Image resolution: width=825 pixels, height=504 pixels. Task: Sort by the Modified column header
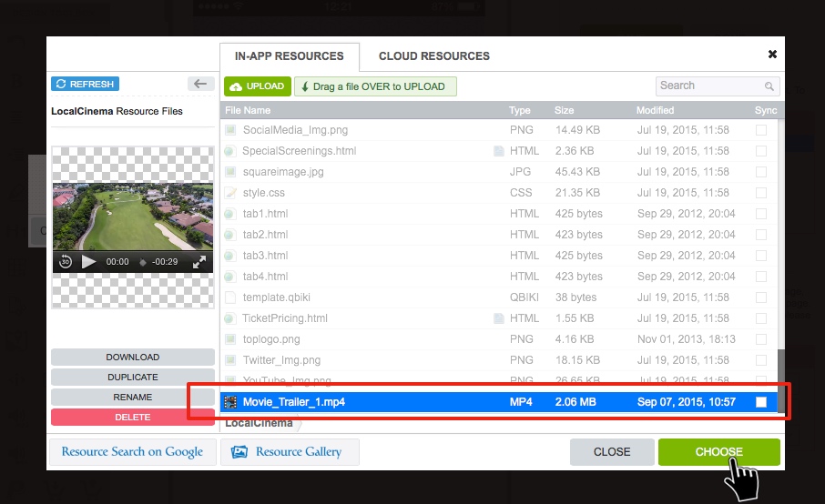(655, 110)
